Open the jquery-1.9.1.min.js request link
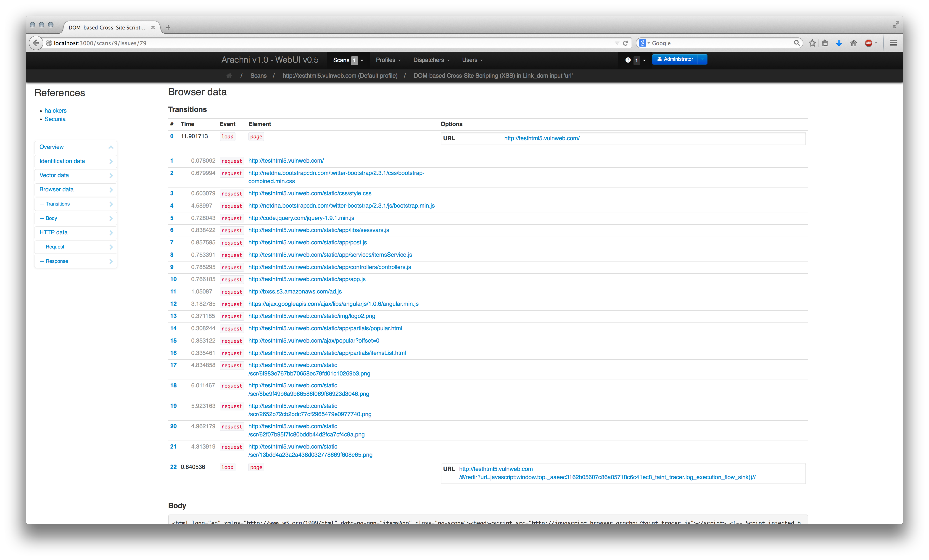Image resolution: width=929 pixels, height=560 pixels. pos(301,218)
